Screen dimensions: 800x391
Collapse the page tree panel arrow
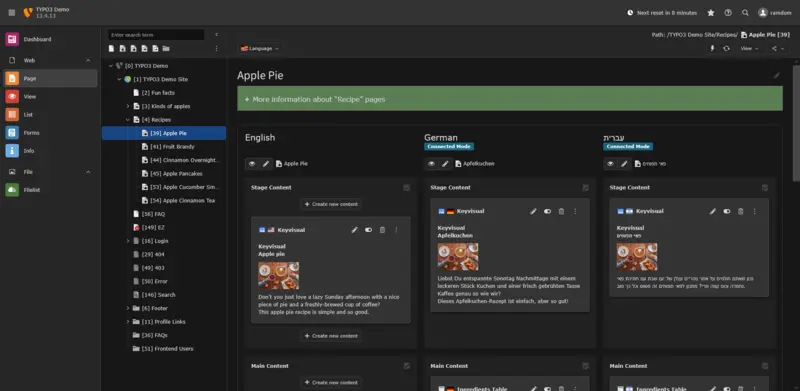coord(216,35)
